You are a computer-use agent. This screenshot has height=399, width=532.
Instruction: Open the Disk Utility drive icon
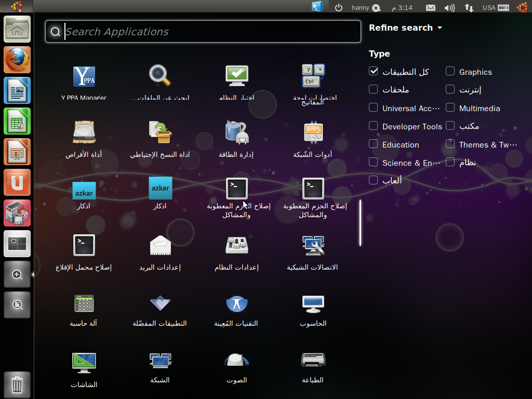coord(84,132)
